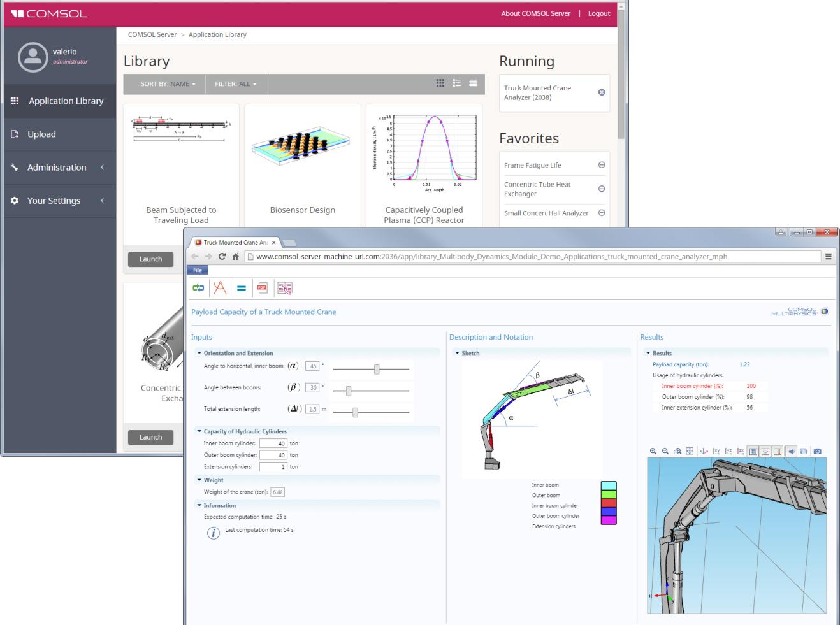Set graphics view to ZX plane

[x=741, y=451]
